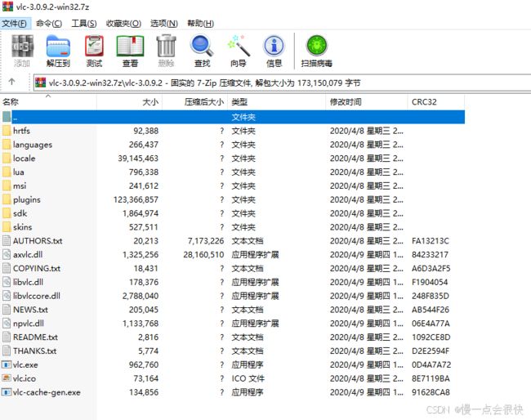Click the vlc.exe file icon

(7, 364)
